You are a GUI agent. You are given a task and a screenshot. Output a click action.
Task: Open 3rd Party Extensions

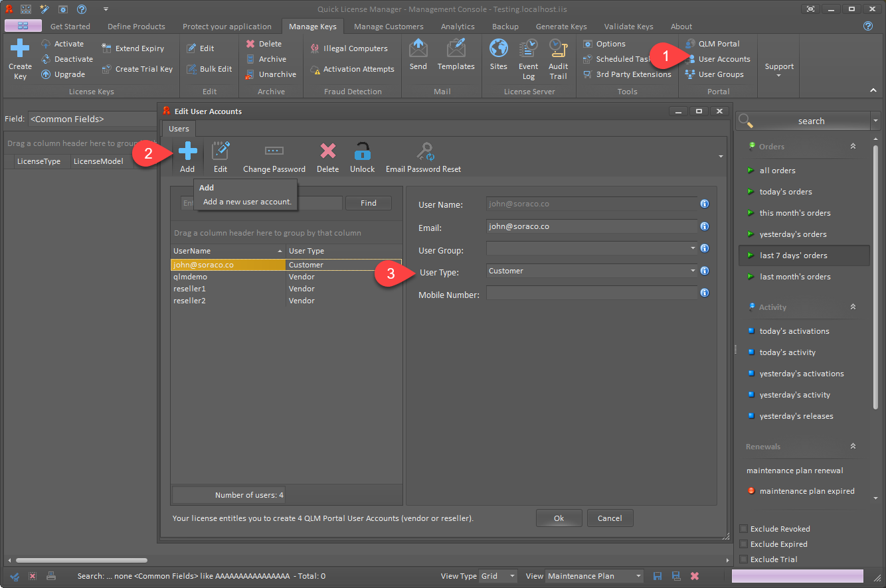(x=627, y=74)
